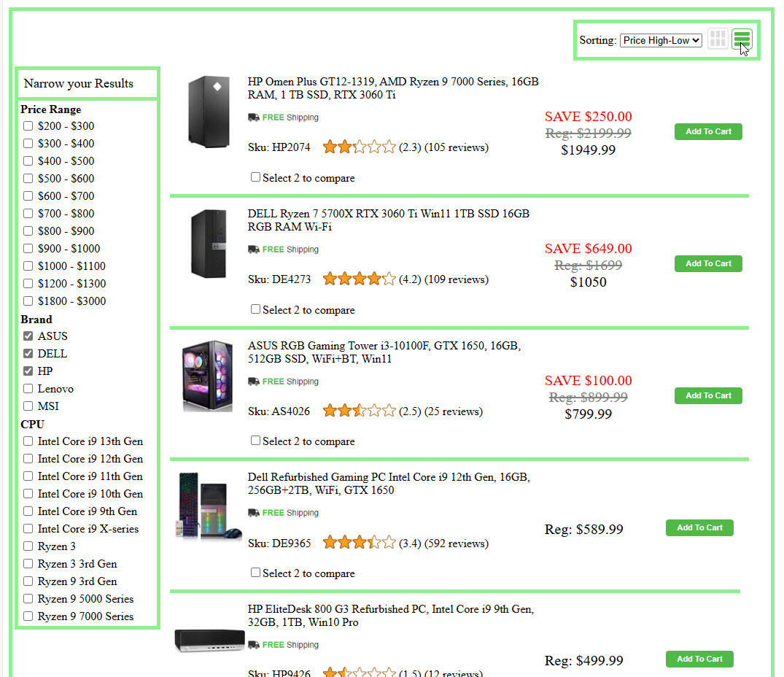Filter by Intel Core i9 13th Gen

[x=28, y=441]
